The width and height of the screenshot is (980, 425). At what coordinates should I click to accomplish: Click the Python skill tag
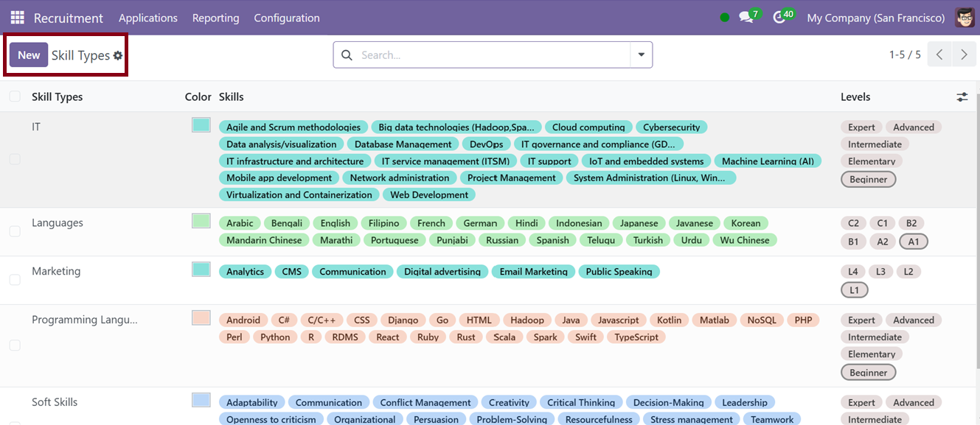tap(276, 337)
